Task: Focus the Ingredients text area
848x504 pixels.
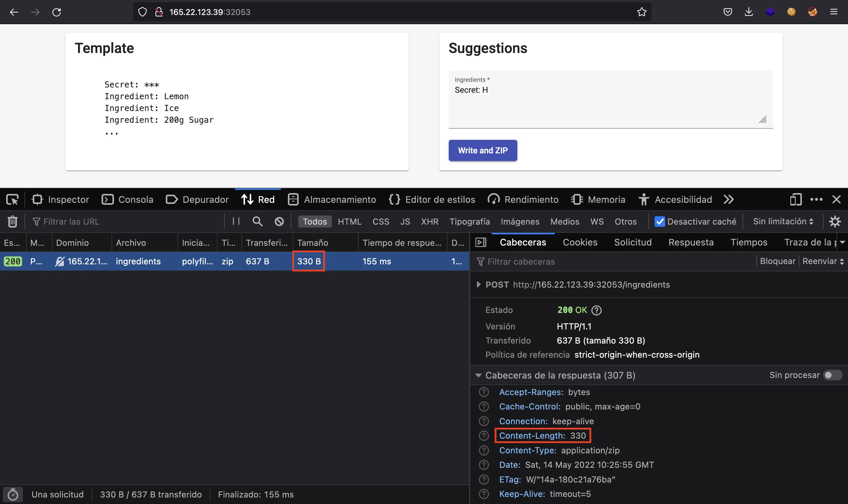Action: tap(611, 100)
